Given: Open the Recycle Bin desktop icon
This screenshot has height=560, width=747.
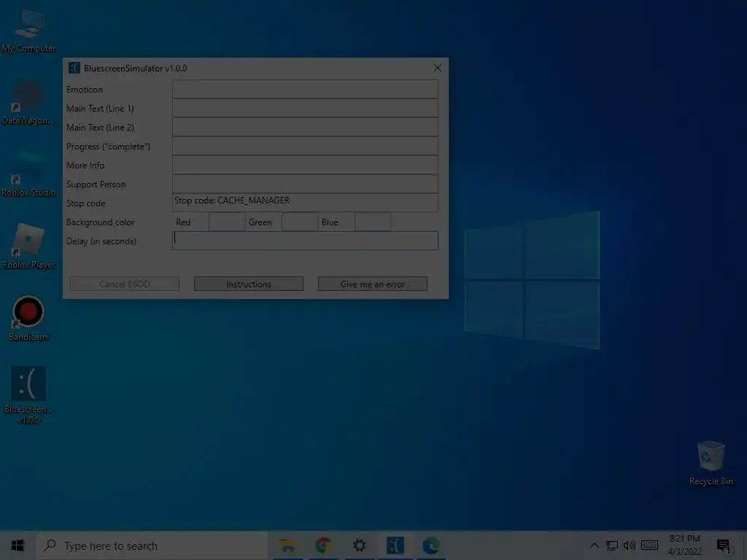Looking at the screenshot, I should tap(711, 463).
